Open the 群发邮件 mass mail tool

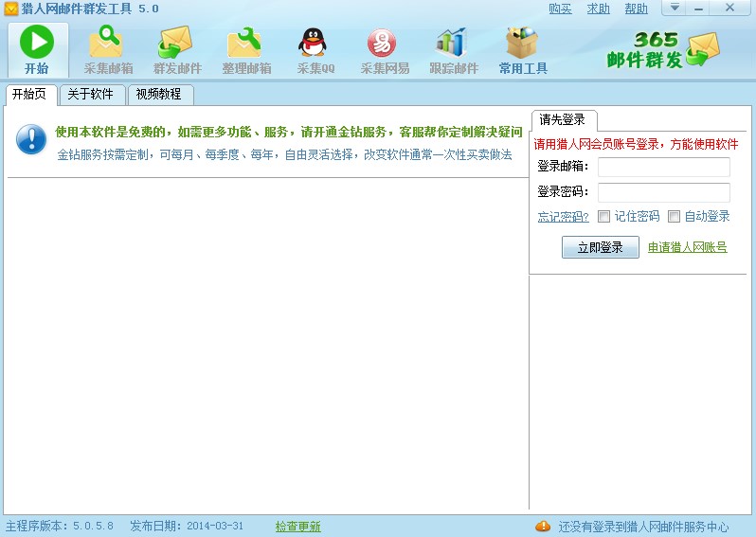pos(177,50)
